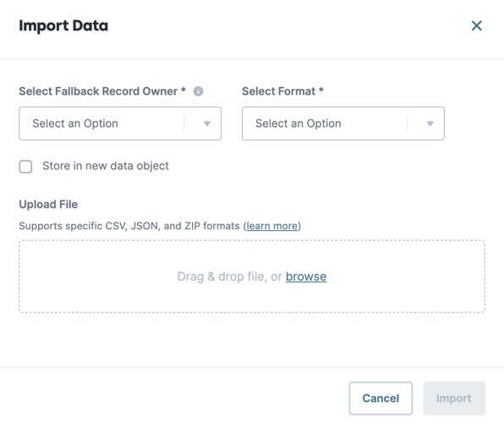
Task: Click the Fallback Record Owner info icon
Action: click(x=198, y=91)
